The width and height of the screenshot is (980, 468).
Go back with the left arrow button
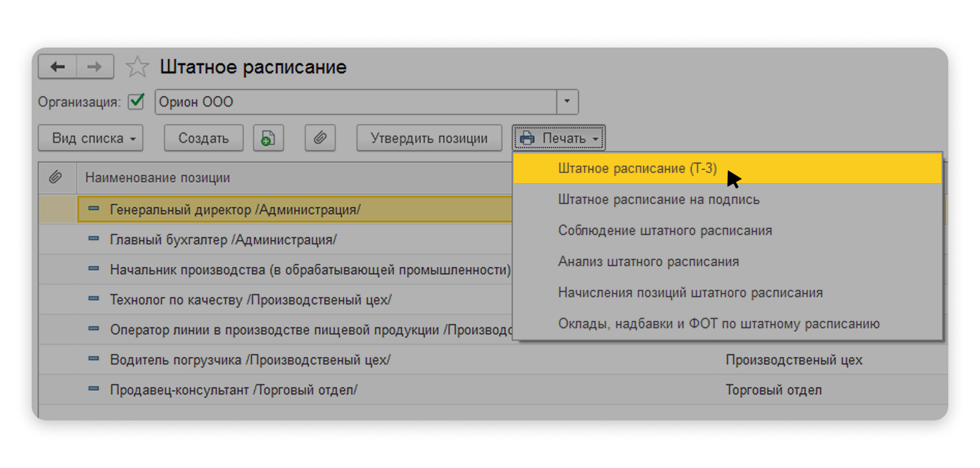click(x=58, y=67)
